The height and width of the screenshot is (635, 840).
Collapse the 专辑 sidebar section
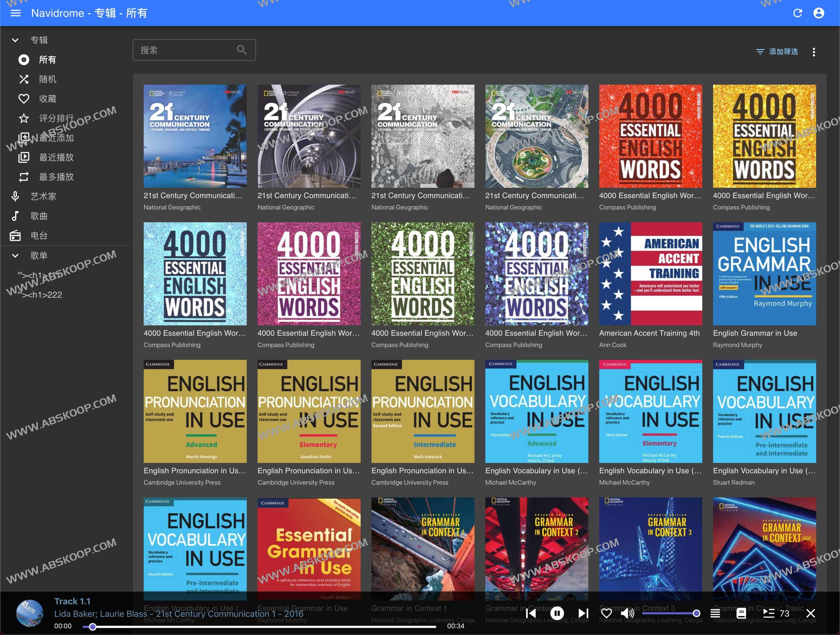point(15,40)
